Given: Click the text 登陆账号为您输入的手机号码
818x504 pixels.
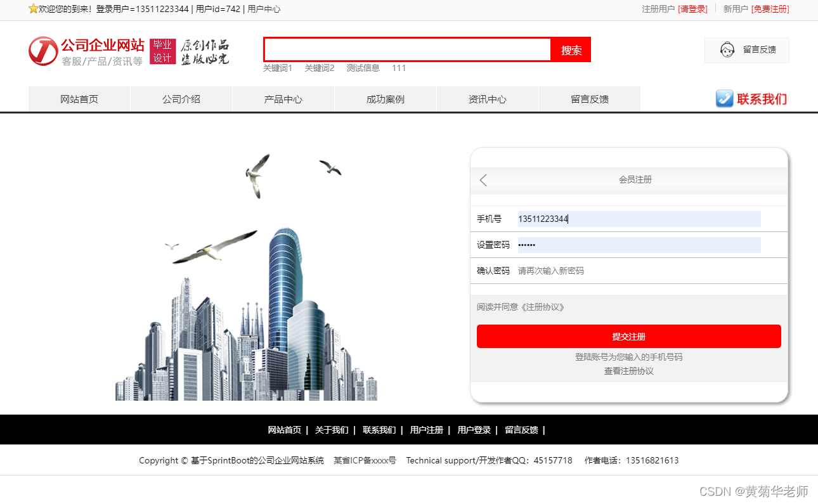Looking at the screenshot, I should [x=629, y=357].
